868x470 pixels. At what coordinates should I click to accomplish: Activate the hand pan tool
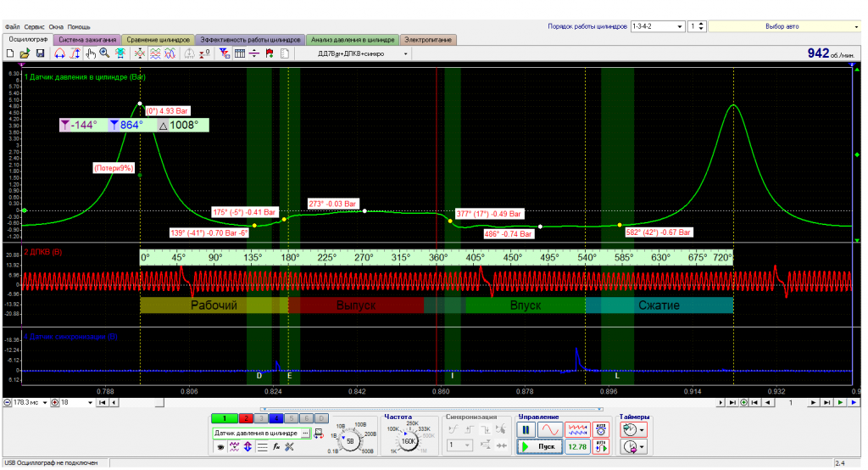click(90, 53)
